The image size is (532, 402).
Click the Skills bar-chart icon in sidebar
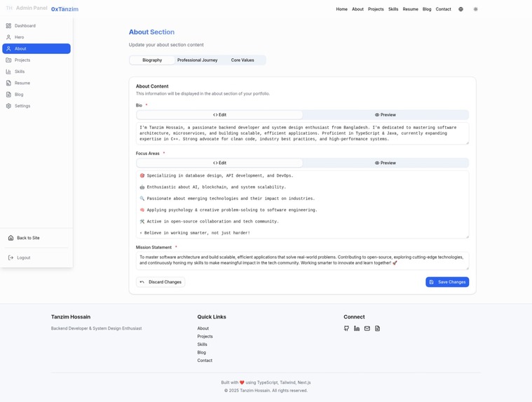tap(8, 72)
